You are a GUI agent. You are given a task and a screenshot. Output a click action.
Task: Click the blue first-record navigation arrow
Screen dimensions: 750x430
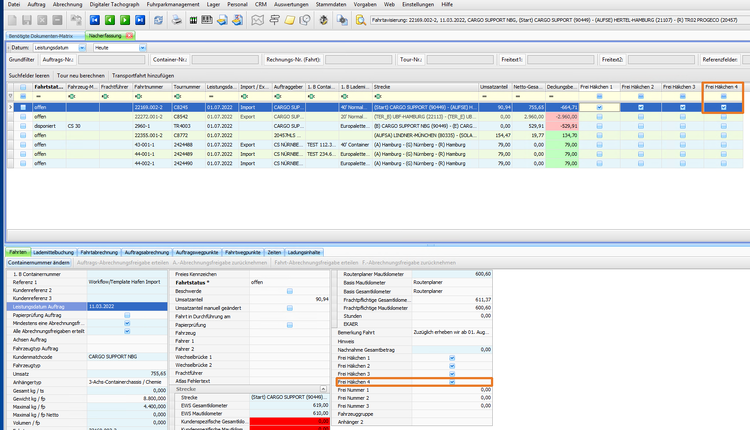point(95,19)
